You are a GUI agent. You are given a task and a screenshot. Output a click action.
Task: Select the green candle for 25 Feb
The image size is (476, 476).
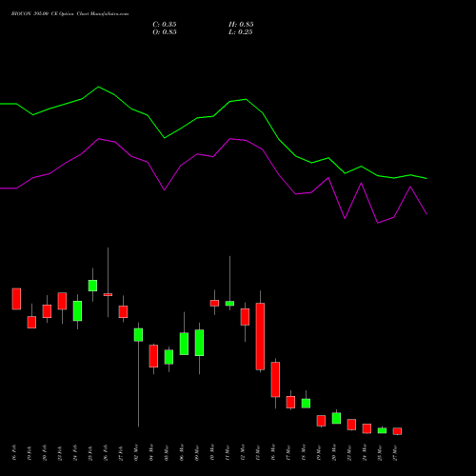[92, 286]
